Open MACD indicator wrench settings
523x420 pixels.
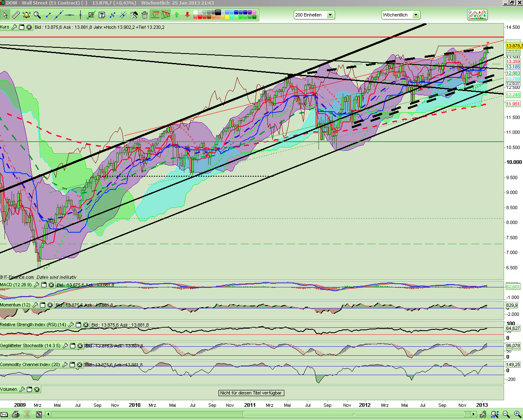click(x=37, y=285)
